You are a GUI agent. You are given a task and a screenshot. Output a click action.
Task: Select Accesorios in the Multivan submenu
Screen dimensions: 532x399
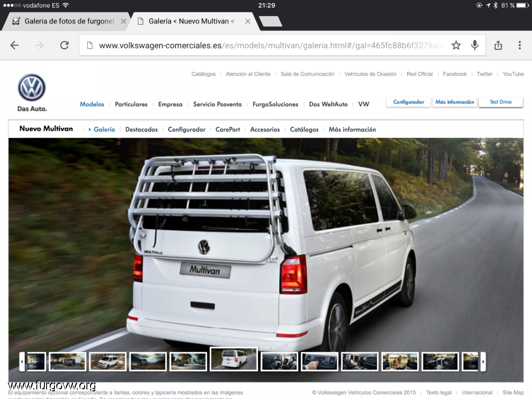coord(265,129)
